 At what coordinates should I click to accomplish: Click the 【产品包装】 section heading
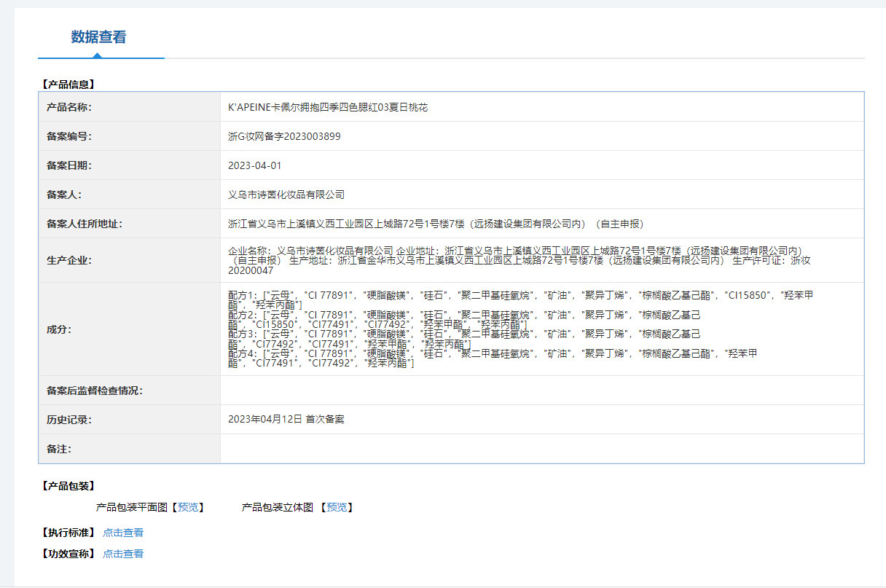pyautogui.click(x=68, y=486)
